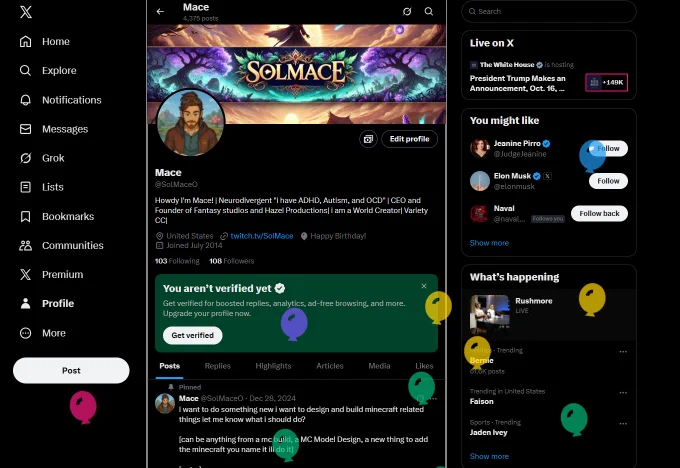Click +149K live listeners badge
This screenshot has width=680, height=468.
click(x=606, y=82)
